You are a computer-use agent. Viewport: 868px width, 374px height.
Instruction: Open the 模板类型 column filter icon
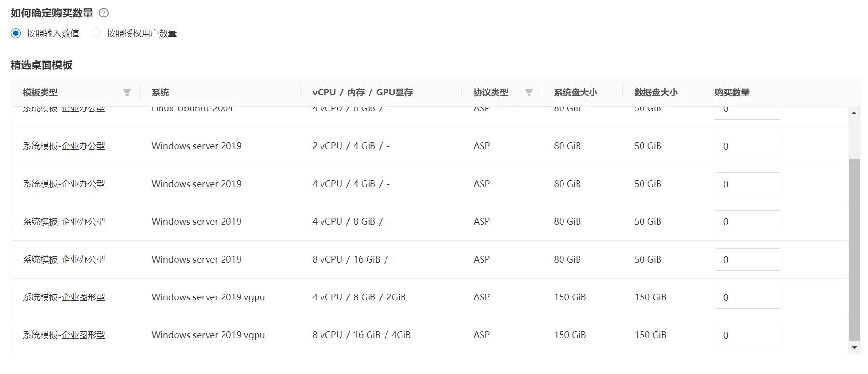pyautogui.click(x=127, y=93)
